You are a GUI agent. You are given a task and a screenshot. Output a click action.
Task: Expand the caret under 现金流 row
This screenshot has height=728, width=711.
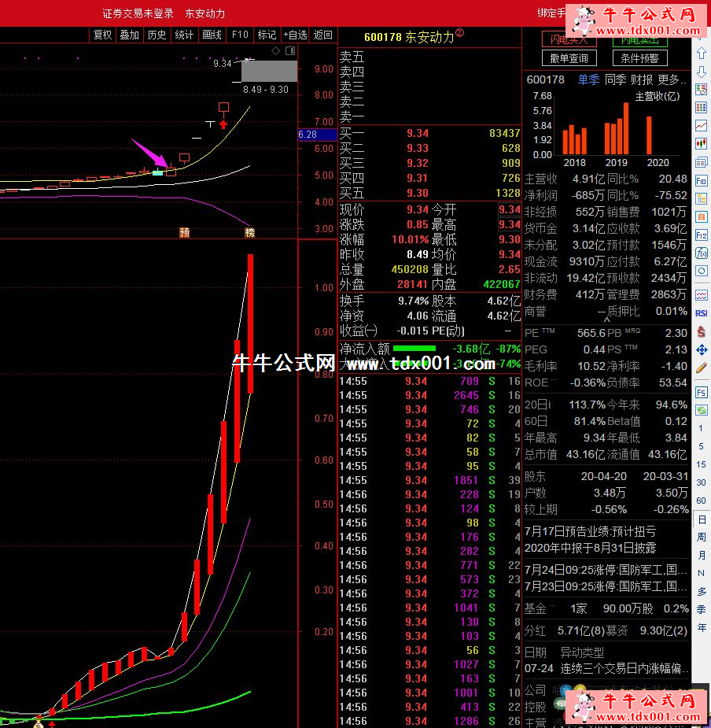click(x=606, y=320)
